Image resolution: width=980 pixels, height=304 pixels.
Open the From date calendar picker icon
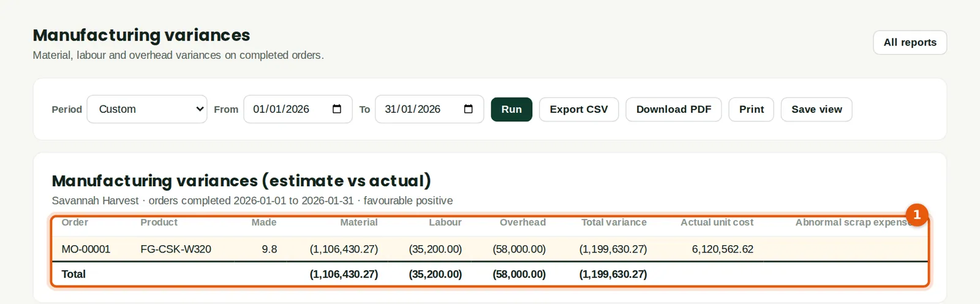[337, 109]
